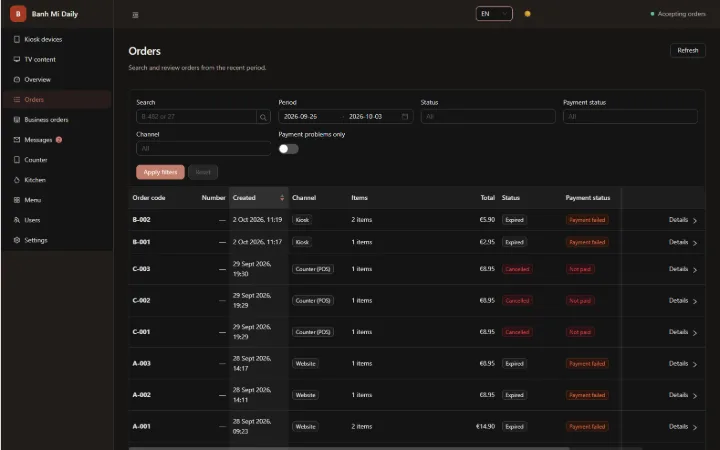Click Website badge on order A-003
720x450 pixels.
coord(305,364)
